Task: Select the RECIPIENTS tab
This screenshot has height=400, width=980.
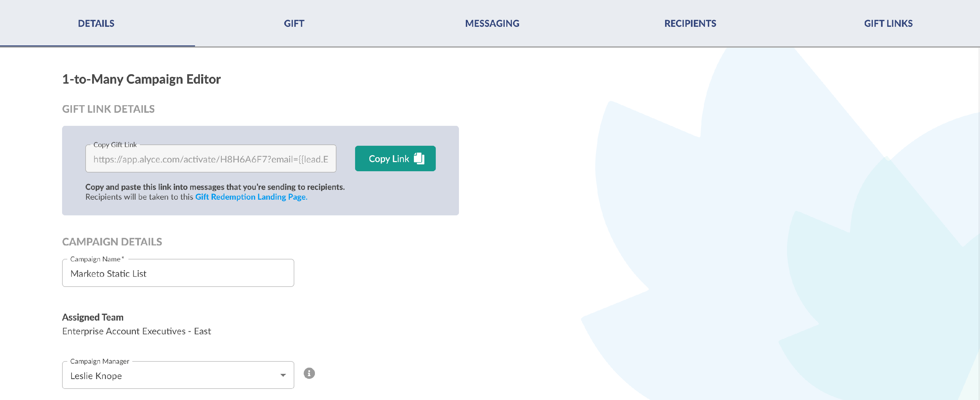Action: tap(690, 23)
